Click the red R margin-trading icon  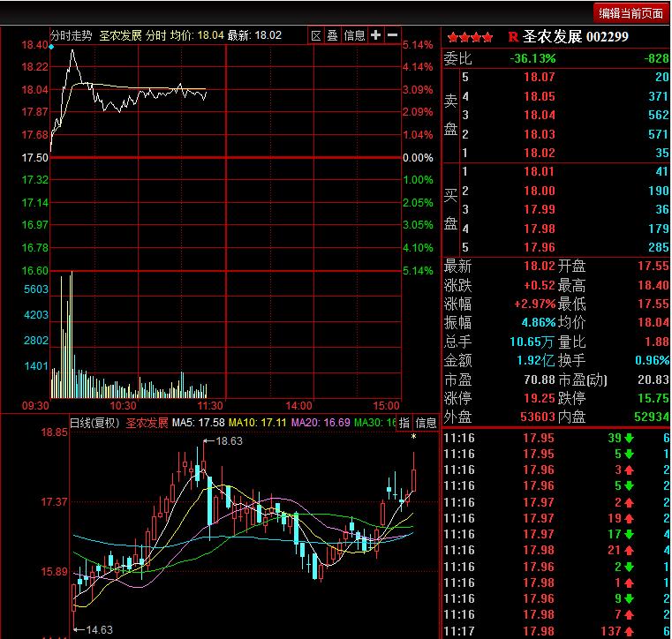[x=512, y=37]
